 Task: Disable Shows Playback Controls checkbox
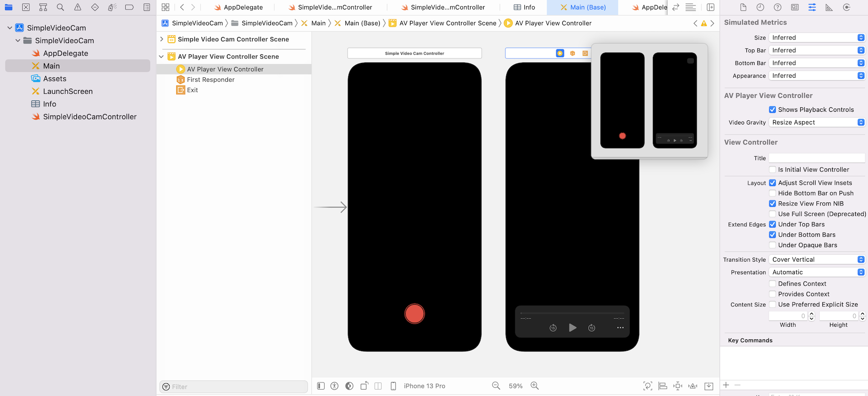[x=773, y=110]
